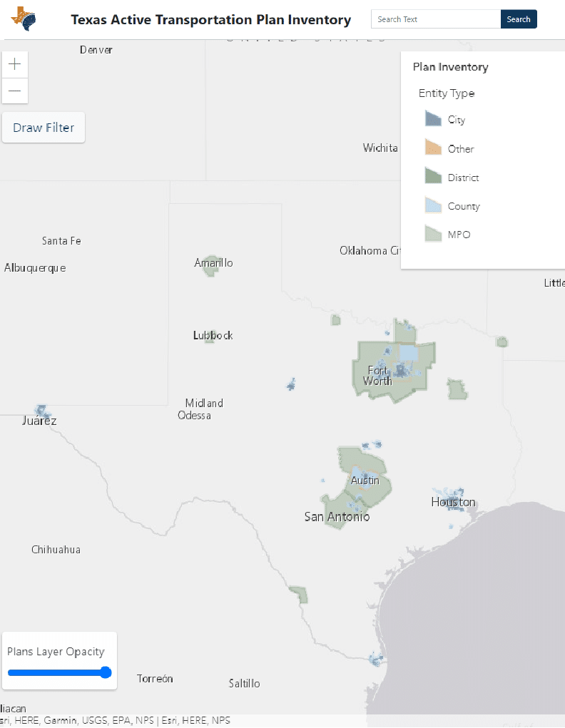Click the MPO legend symbol

(433, 235)
